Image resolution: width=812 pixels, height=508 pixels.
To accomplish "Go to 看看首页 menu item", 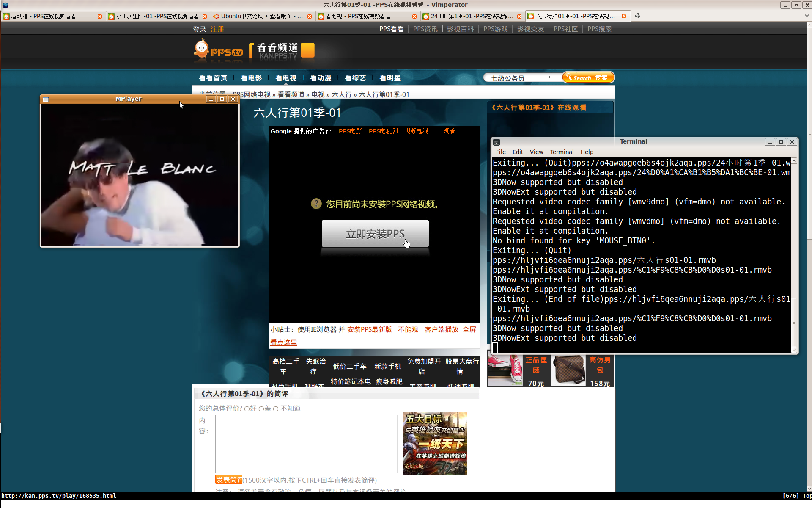I will 213,78.
